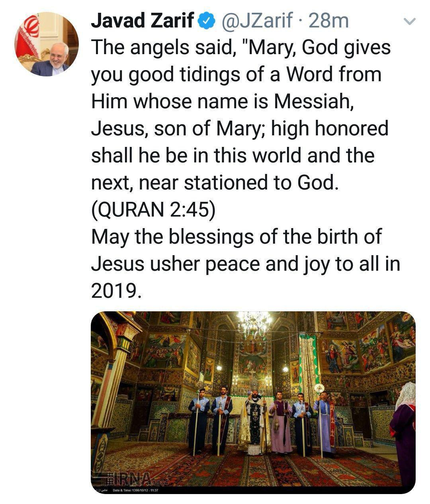Click the "Javad Zarif" display name
Viewport: 430px width, 504px height.
pyautogui.click(x=144, y=21)
